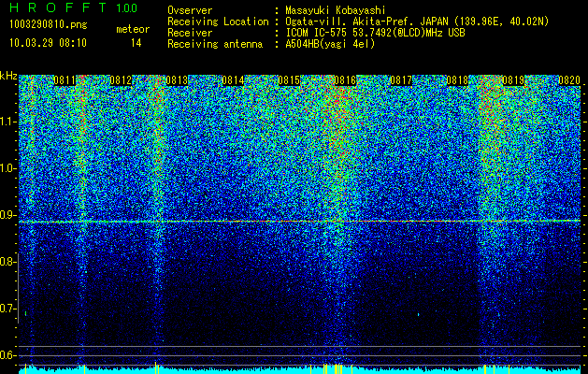Click the 1.1 frequency axis label
The image size is (588, 374).
pyautogui.click(x=8, y=122)
